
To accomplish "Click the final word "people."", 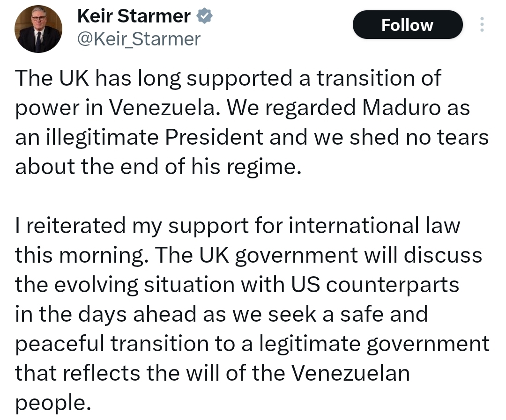I will pos(52,403).
